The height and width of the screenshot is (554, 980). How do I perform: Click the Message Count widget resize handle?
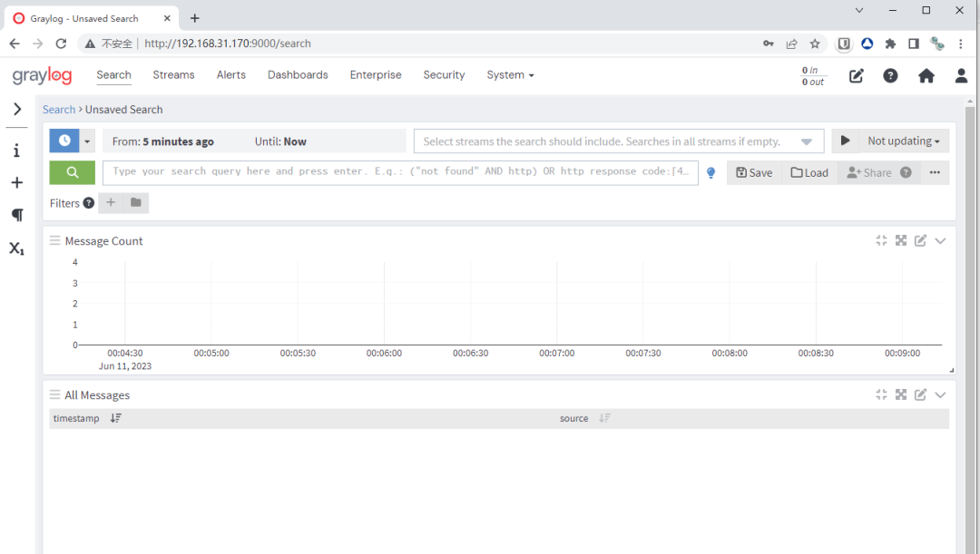coord(951,370)
